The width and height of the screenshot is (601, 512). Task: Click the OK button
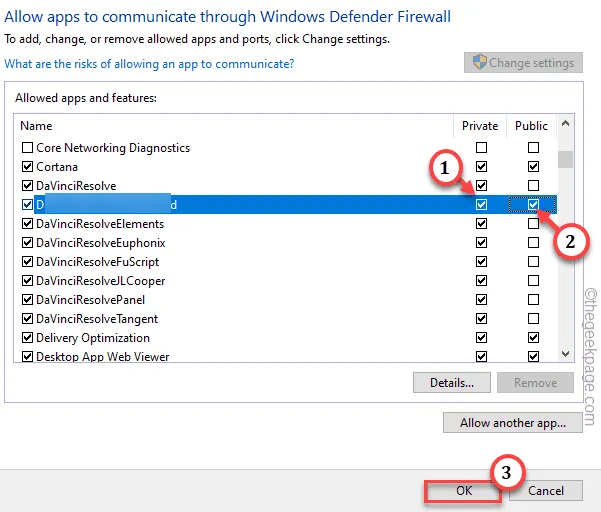coord(463,491)
